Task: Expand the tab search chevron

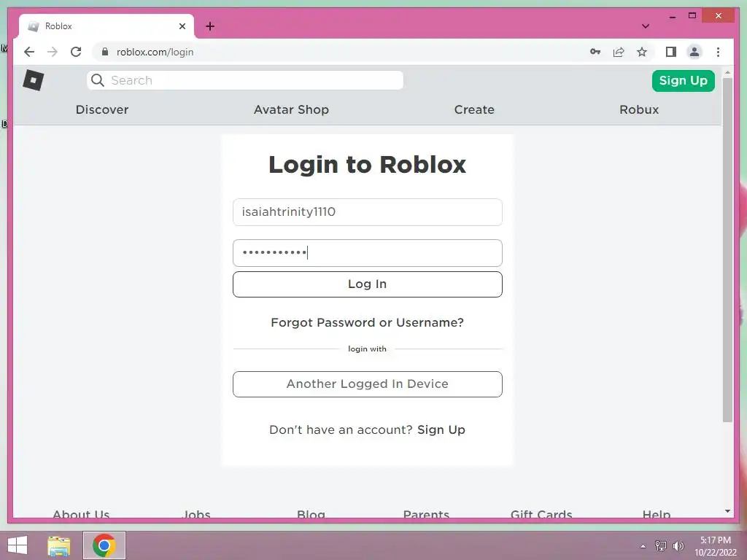Action: (x=646, y=26)
